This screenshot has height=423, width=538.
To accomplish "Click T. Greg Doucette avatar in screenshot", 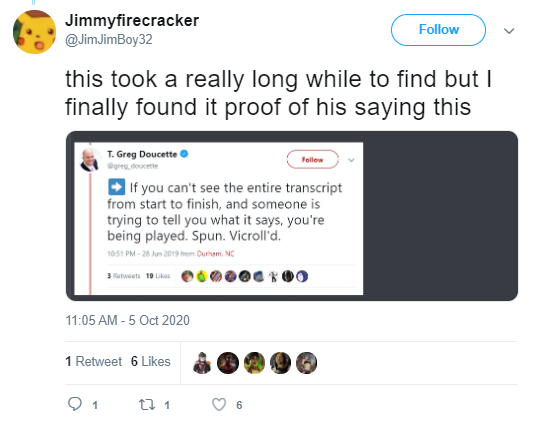I will (x=90, y=160).
